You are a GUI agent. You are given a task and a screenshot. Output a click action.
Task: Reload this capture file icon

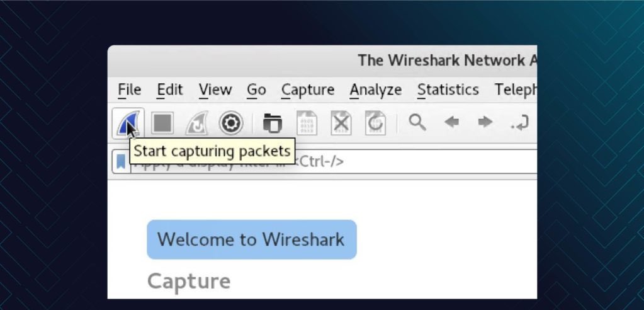click(375, 123)
